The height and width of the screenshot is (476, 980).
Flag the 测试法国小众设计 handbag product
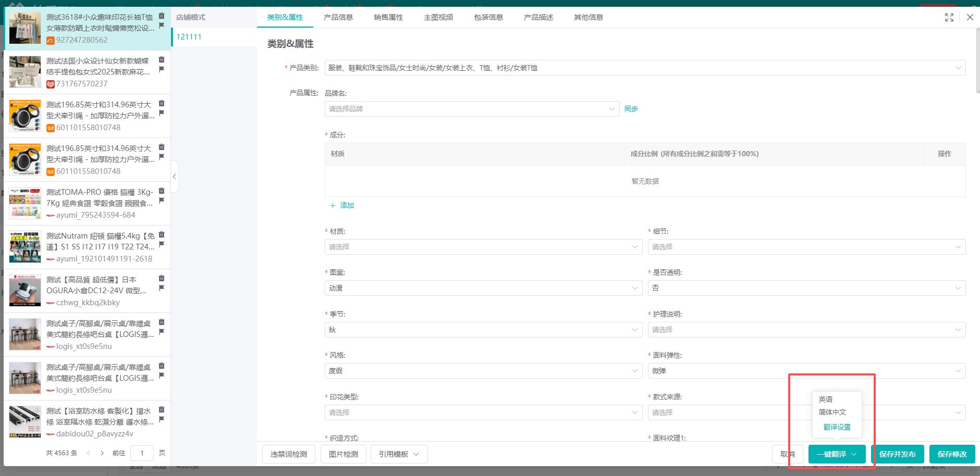pyautogui.click(x=162, y=69)
